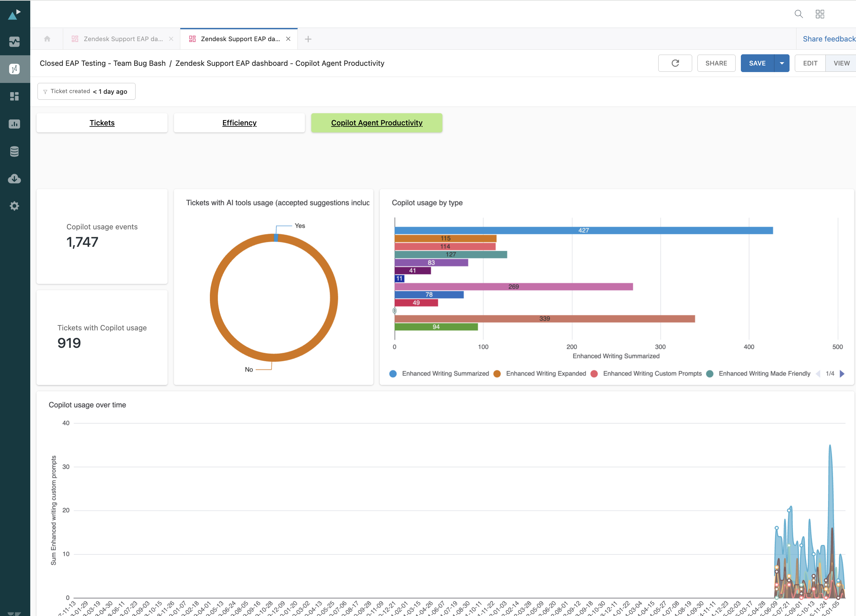Open the reports bar chart icon
856x616 pixels.
pyautogui.click(x=14, y=124)
